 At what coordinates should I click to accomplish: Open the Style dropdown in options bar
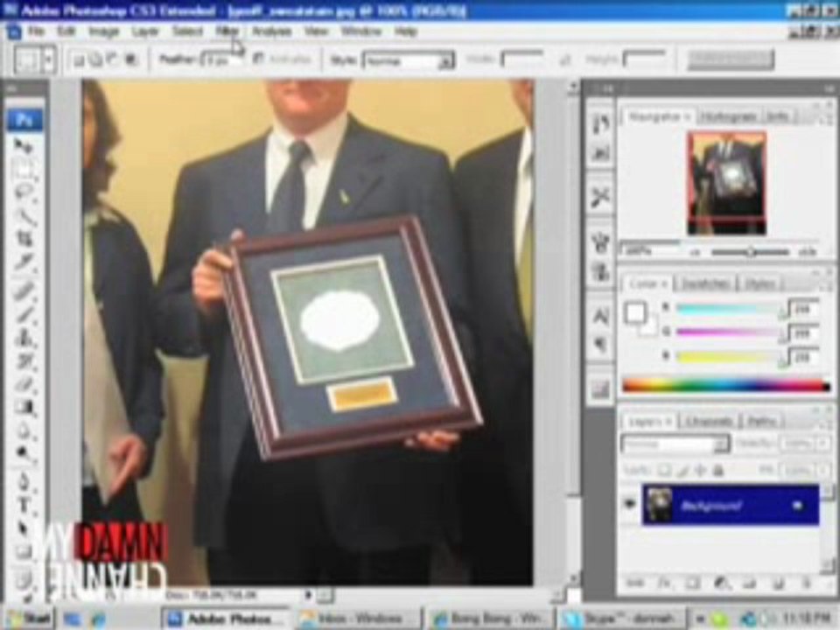pos(409,60)
